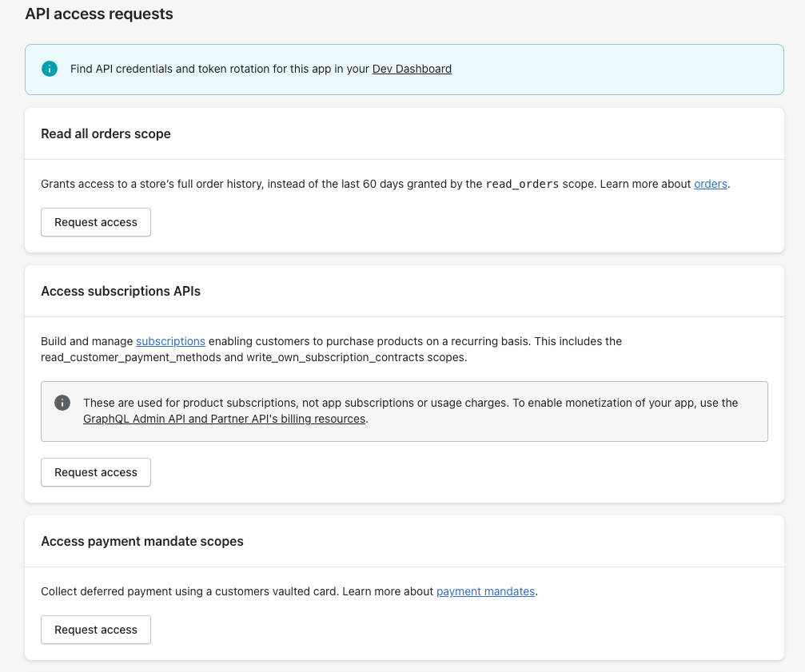Click "Collect deferred payment using a customers vaulted card" text

(x=189, y=591)
